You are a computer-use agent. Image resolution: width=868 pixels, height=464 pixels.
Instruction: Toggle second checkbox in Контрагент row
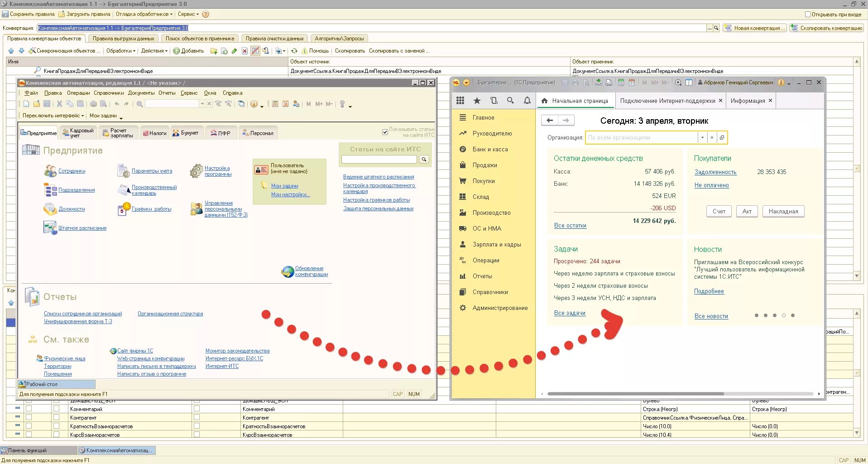click(56, 417)
